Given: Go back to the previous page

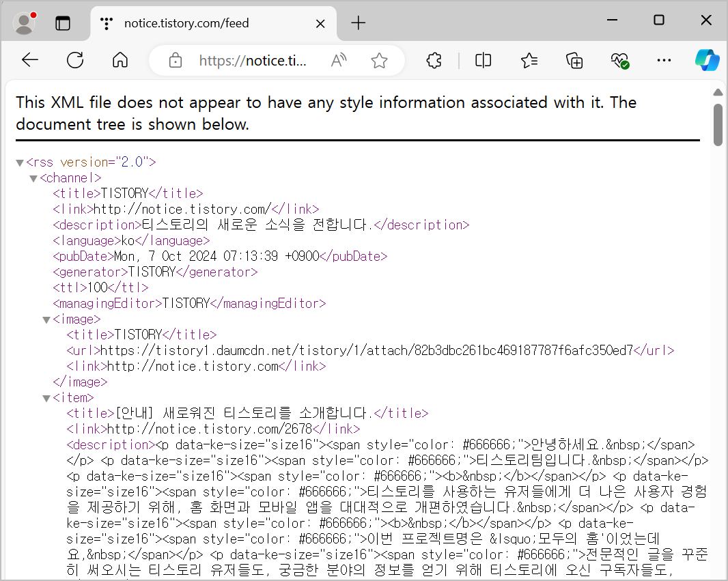Looking at the screenshot, I should [30, 60].
